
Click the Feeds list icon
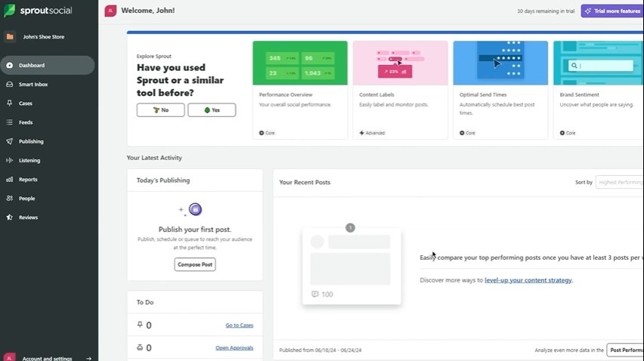[x=9, y=122]
